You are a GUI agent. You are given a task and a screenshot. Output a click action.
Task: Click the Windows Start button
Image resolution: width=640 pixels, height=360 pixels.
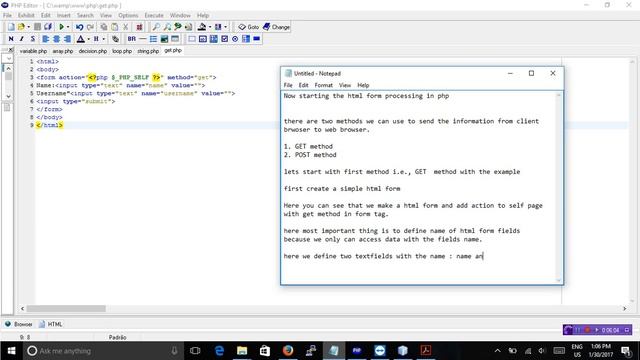coord(11,351)
